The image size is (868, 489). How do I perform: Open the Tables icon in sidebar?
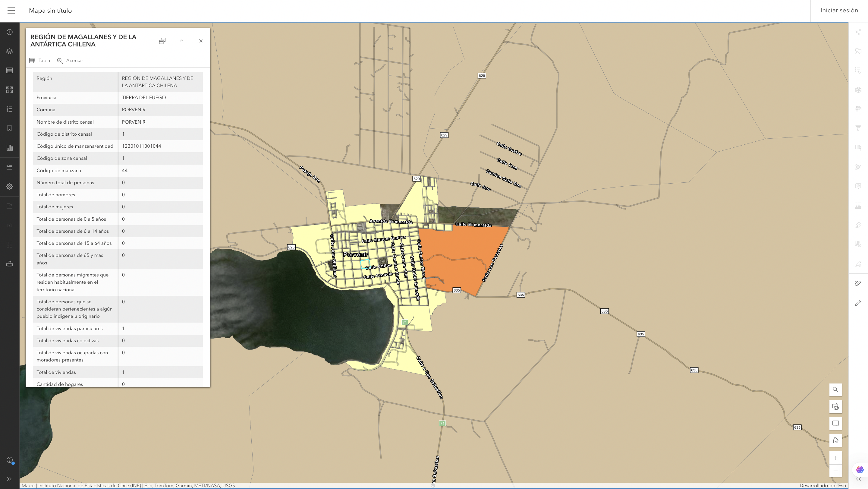pos(9,71)
